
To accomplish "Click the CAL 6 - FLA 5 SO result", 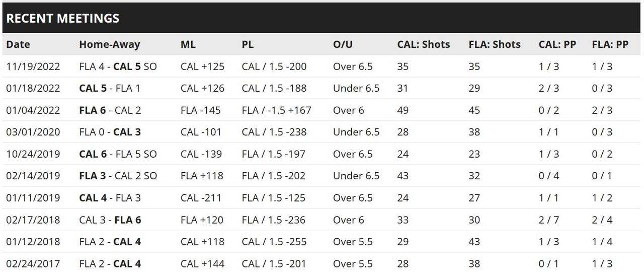I will 118,154.
